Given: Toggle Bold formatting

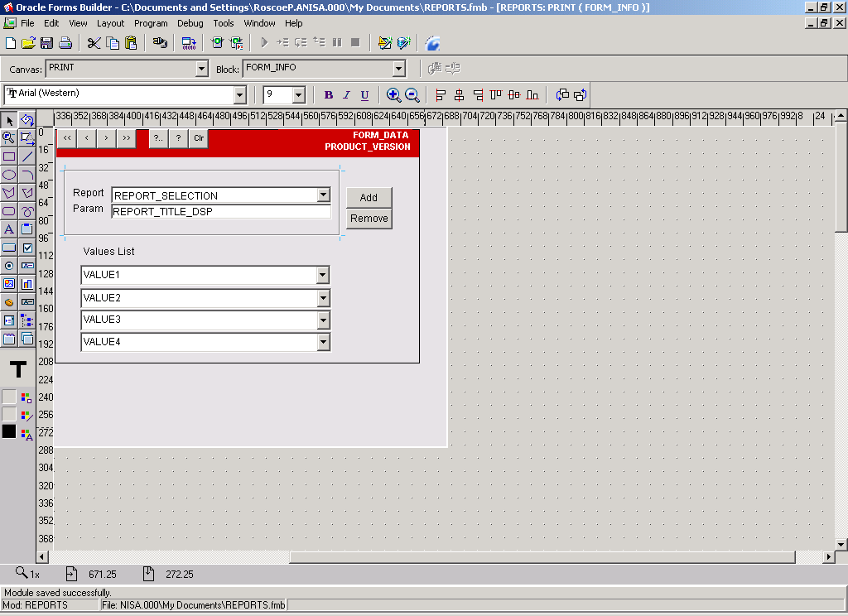Looking at the screenshot, I should pyautogui.click(x=328, y=95).
